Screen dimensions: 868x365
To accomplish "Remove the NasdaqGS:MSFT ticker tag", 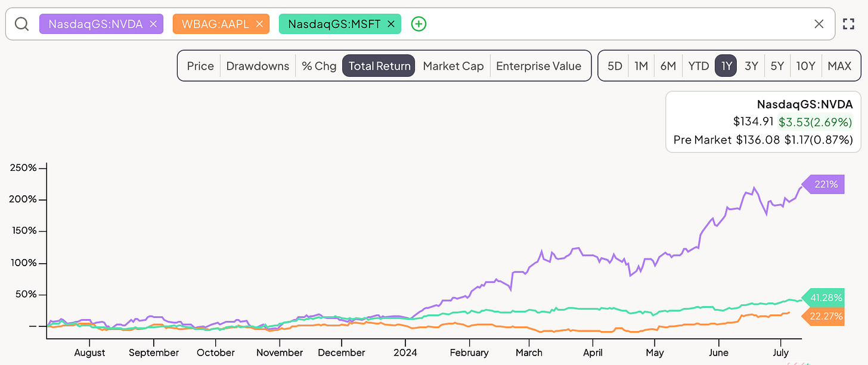I will [391, 24].
